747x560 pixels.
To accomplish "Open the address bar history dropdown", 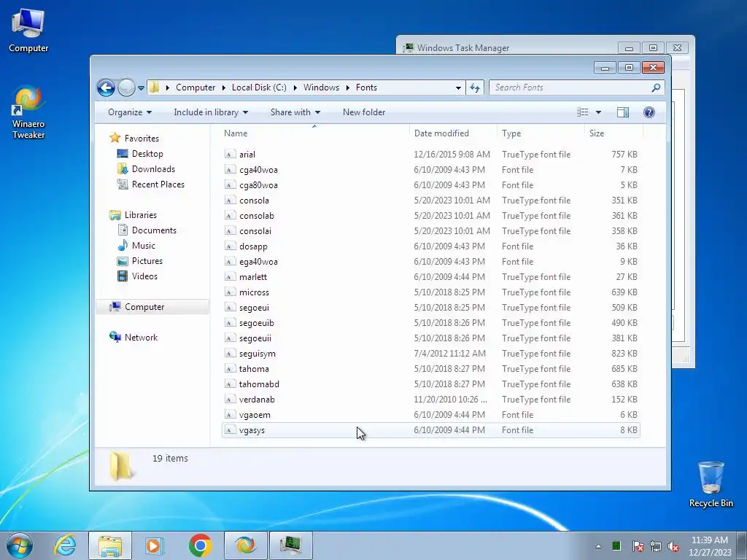I will (x=458, y=88).
